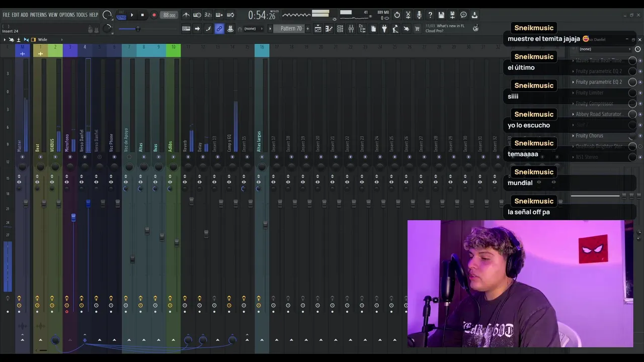The height and width of the screenshot is (362, 644).
Task: Mute the Reverb mixer track LED
Action: click(188, 157)
